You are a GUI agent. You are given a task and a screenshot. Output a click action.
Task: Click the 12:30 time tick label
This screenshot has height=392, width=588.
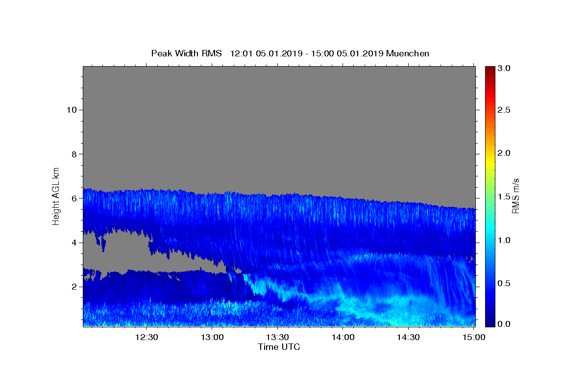[146, 337]
